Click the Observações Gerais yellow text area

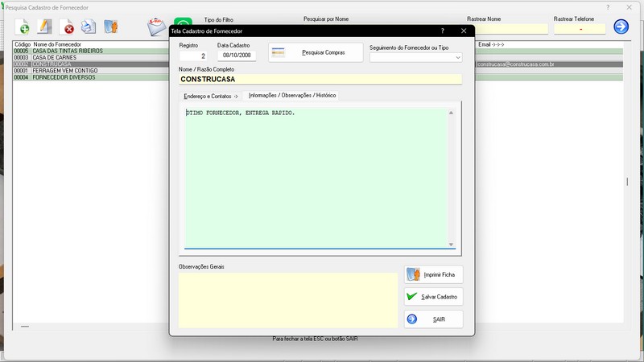pos(287,299)
